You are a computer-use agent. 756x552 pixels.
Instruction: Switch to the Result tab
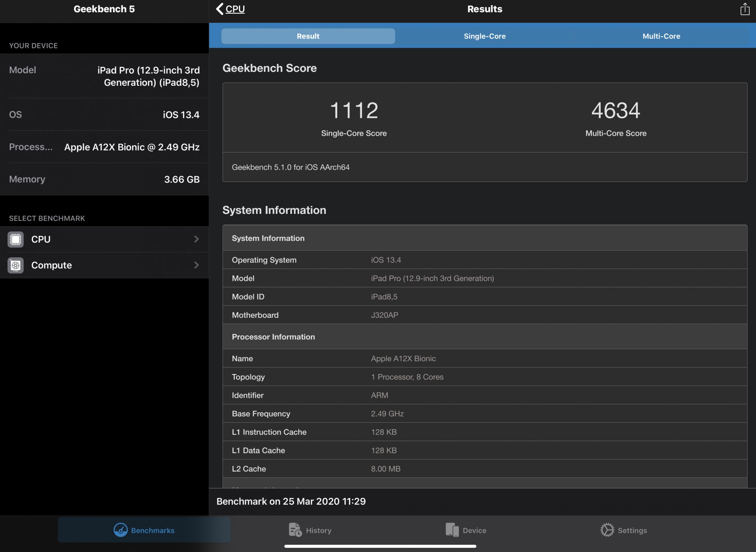[x=308, y=36]
